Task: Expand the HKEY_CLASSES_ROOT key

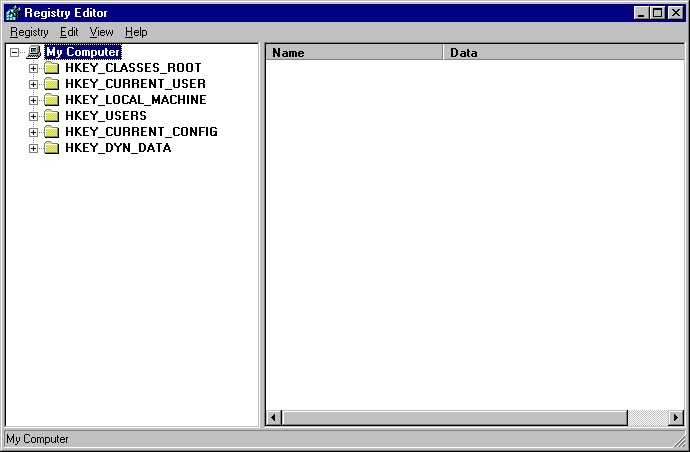Action: [x=33, y=68]
